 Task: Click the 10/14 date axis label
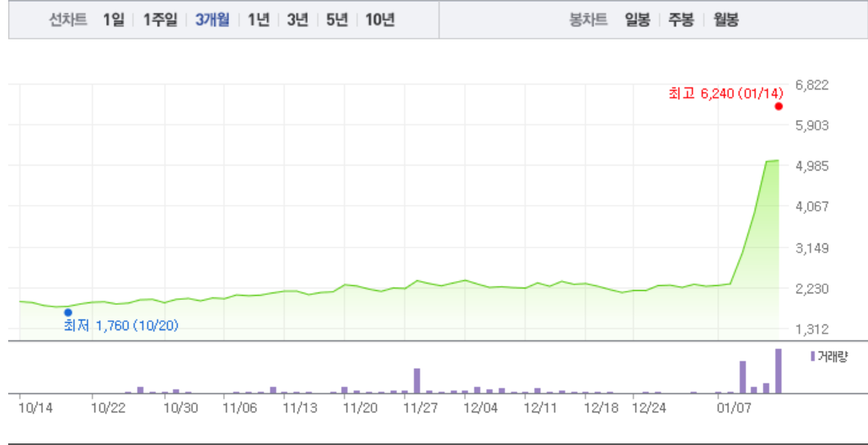[34, 408]
